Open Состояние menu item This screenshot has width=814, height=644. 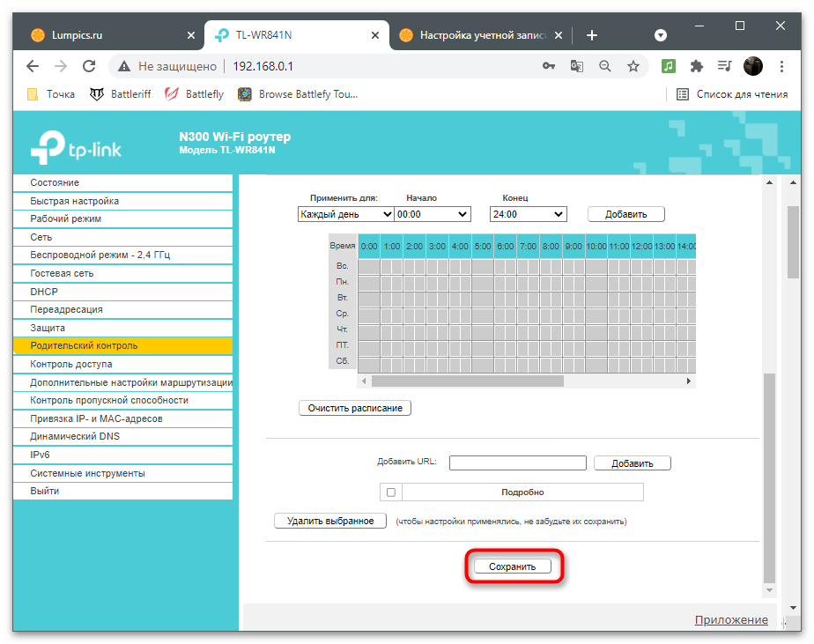(x=123, y=183)
